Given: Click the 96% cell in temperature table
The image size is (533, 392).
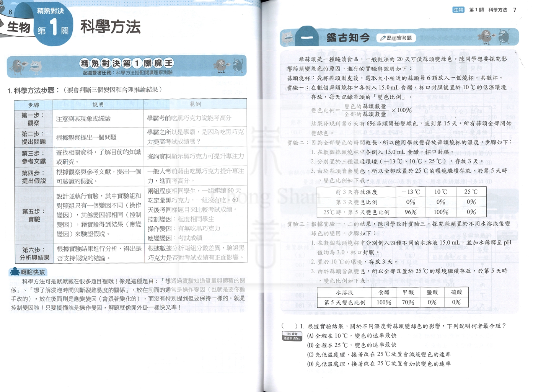Looking at the screenshot, I should click(x=411, y=212).
